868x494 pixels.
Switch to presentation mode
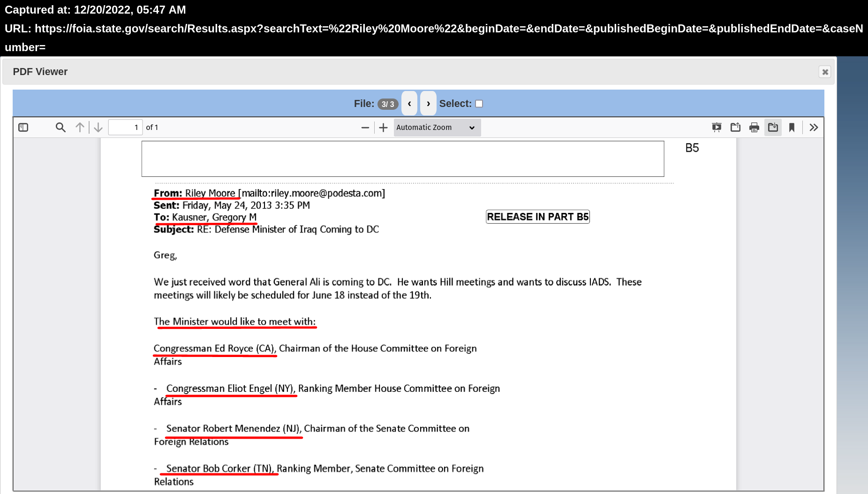(717, 127)
